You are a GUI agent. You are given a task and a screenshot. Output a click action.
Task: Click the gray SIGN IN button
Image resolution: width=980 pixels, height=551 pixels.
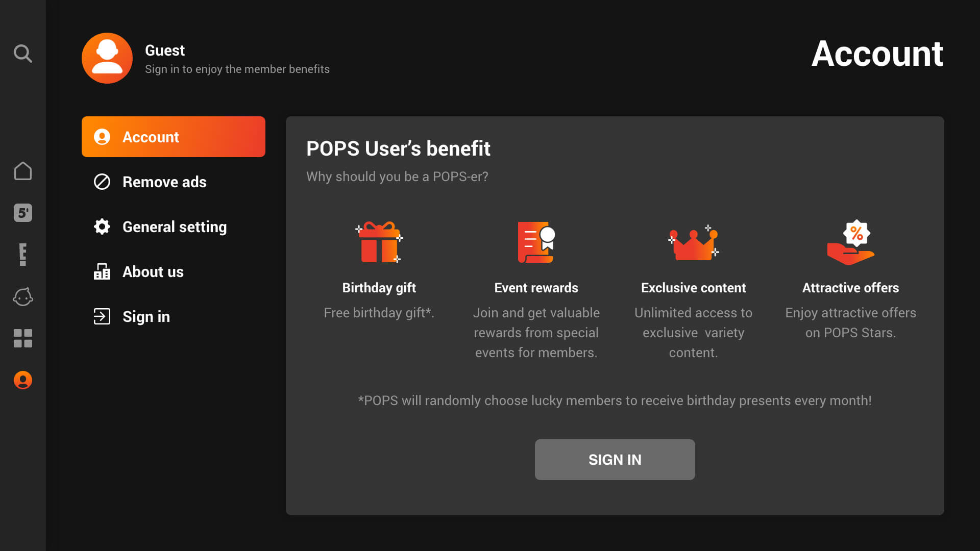pos(615,460)
